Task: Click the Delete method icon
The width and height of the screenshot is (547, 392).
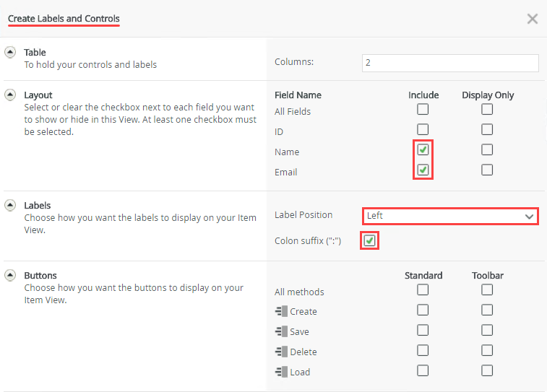Action: 281,352
